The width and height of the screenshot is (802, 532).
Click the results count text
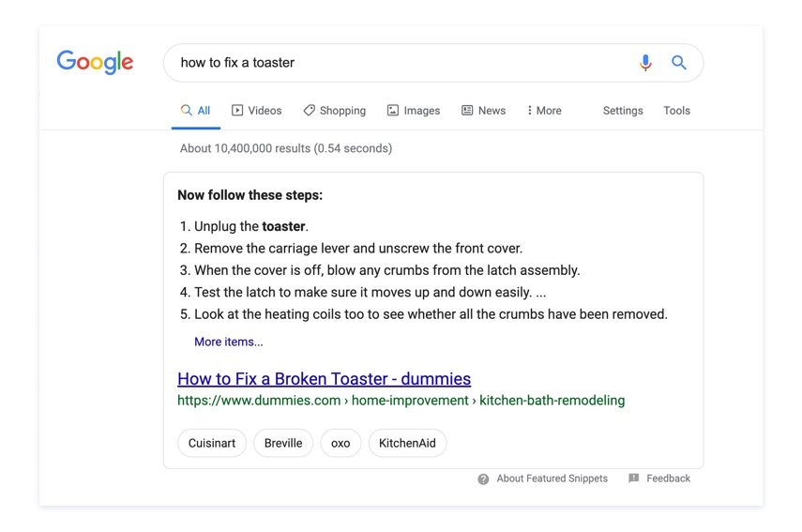[286, 148]
